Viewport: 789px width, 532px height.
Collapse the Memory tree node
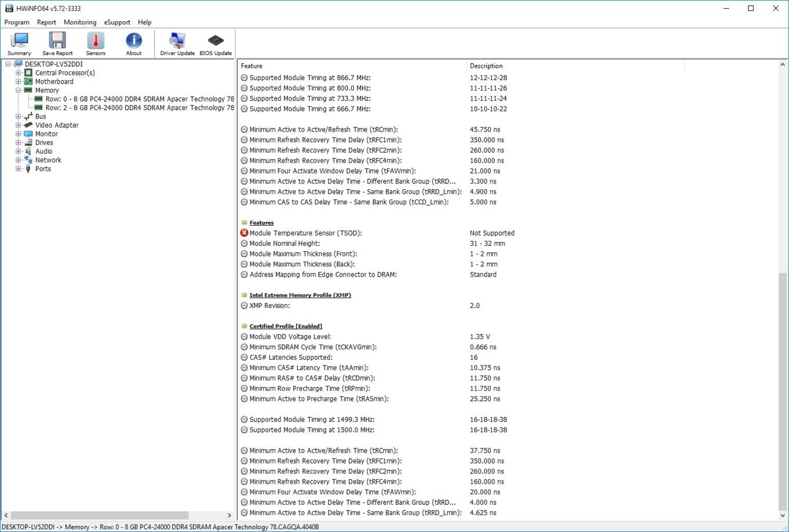[18, 90]
